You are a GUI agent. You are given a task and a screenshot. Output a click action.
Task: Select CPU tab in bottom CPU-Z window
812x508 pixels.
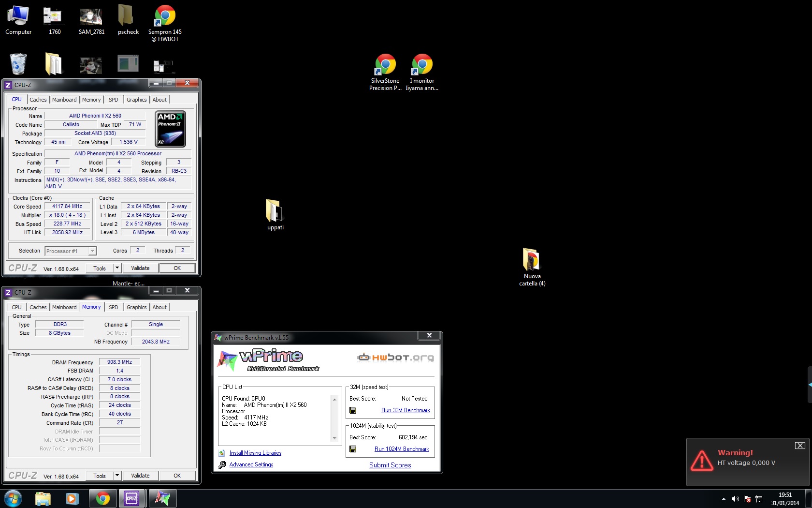(x=17, y=307)
